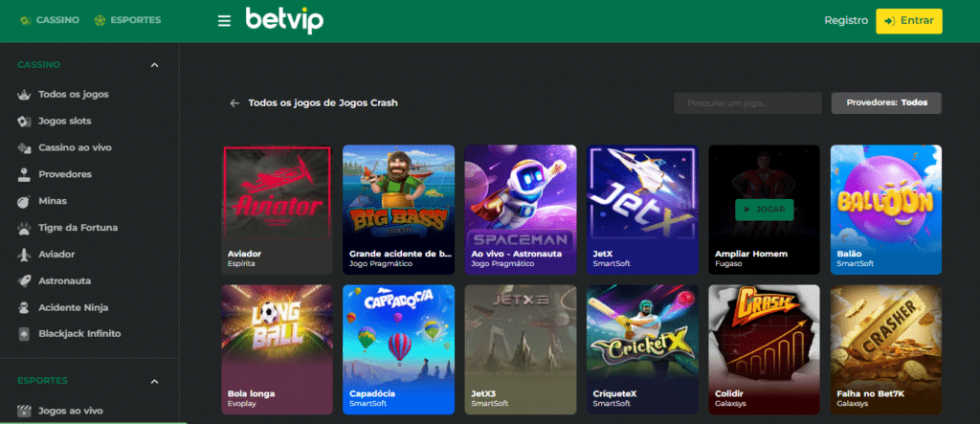Open the hamburger menu icon
The image size is (980, 424).
pyautogui.click(x=224, y=21)
